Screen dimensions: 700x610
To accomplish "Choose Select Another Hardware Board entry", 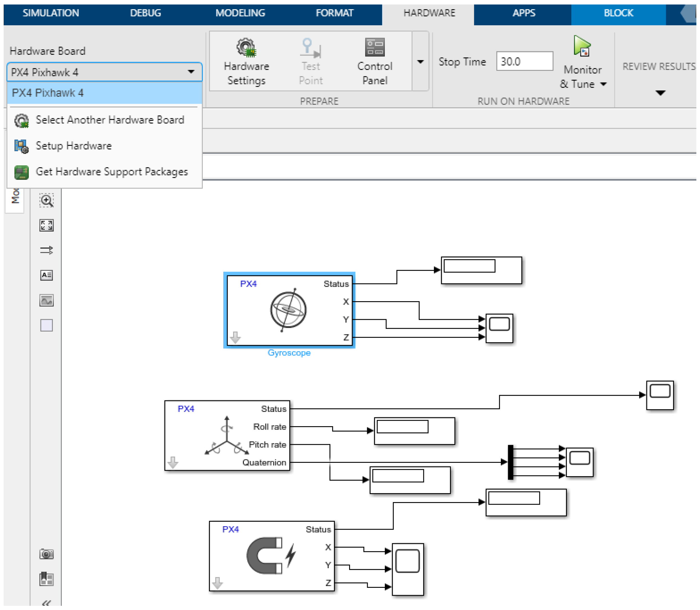I will tap(110, 120).
